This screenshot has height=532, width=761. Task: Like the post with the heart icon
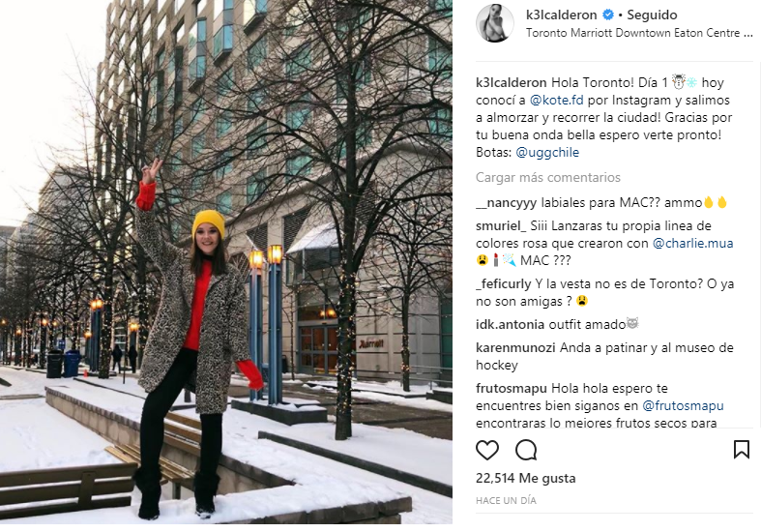tap(487, 450)
